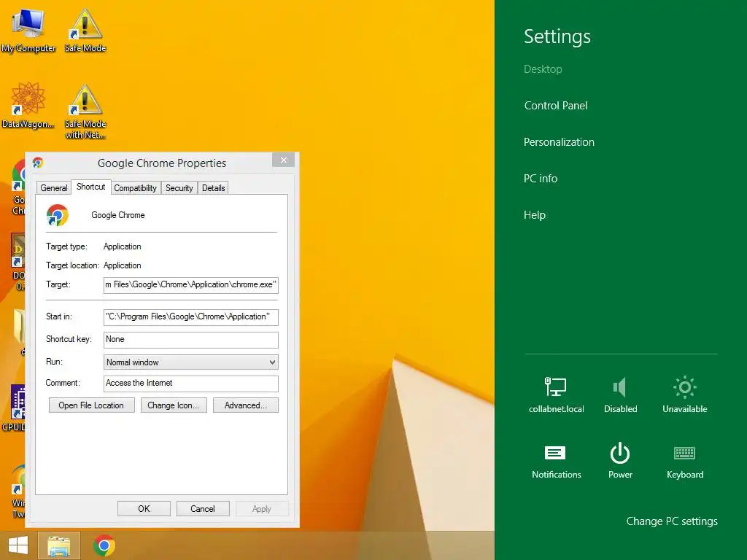Click the Unavailable brightness icon
This screenshot has width=747, height=560.
(684, 394)
